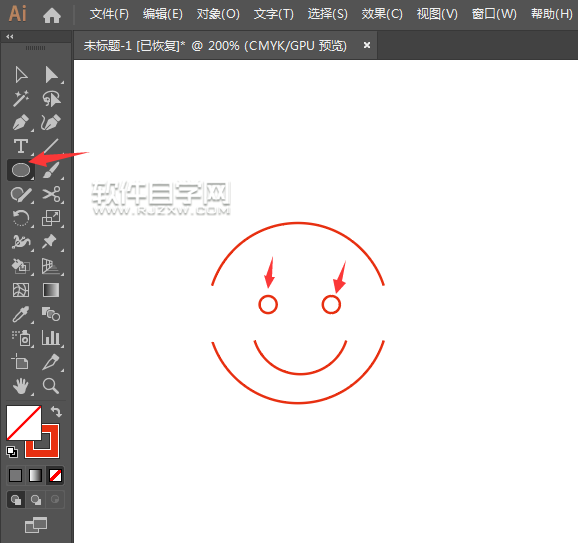This screenshot has width=578, height=543.
Task: Select the Eyedropper tool
Action: click(x=21, y=314)
